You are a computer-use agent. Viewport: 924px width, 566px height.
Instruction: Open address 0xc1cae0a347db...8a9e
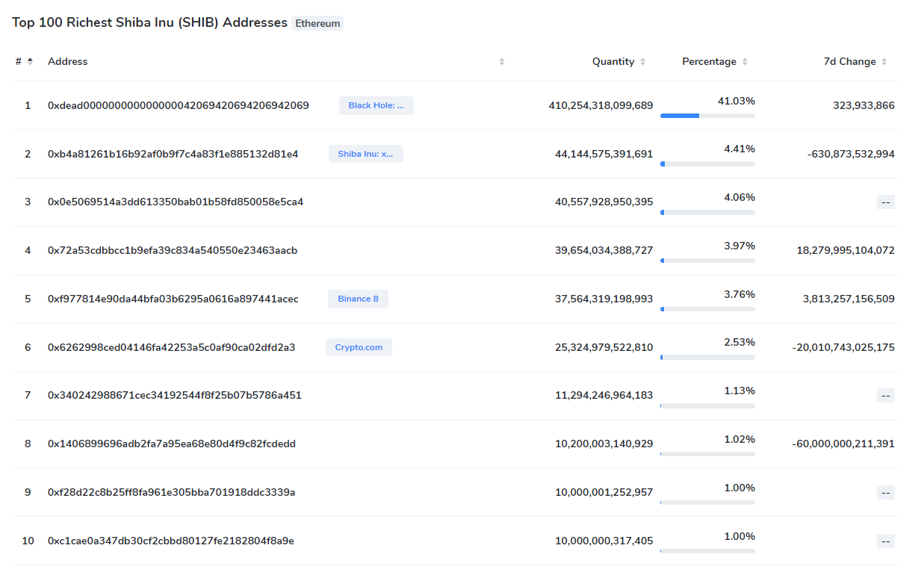coord(171,541)
